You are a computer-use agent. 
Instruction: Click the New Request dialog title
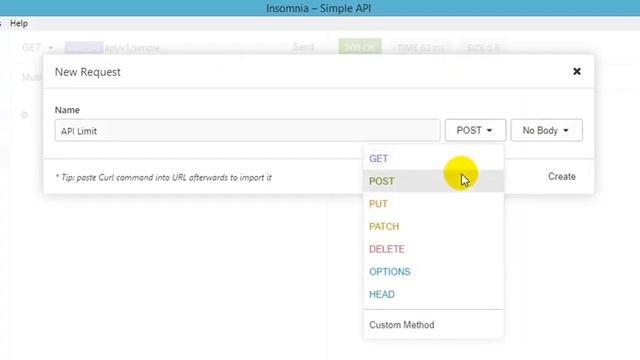point(88,72)
